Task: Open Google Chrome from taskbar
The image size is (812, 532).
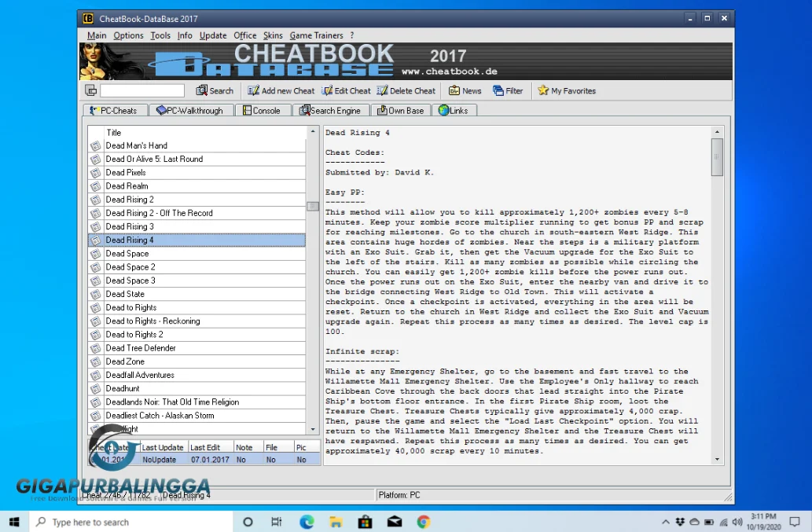Action: [424, 522]
